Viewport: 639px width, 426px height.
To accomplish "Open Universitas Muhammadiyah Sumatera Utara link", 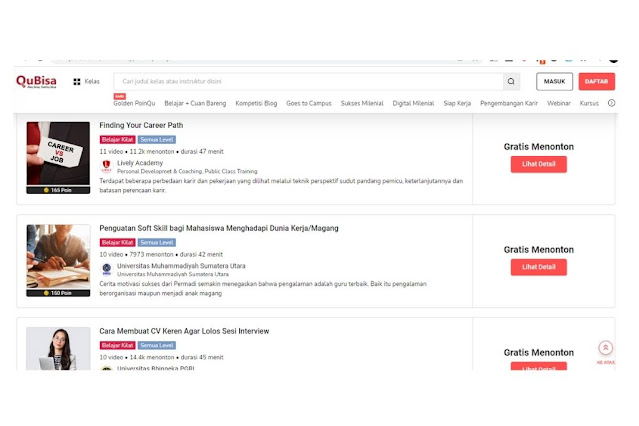I will [181, 266].
